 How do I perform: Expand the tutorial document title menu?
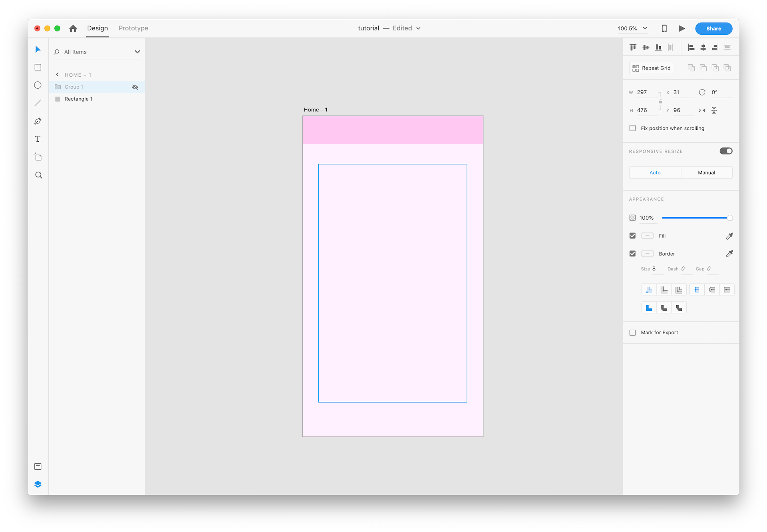tap(418, 28)
